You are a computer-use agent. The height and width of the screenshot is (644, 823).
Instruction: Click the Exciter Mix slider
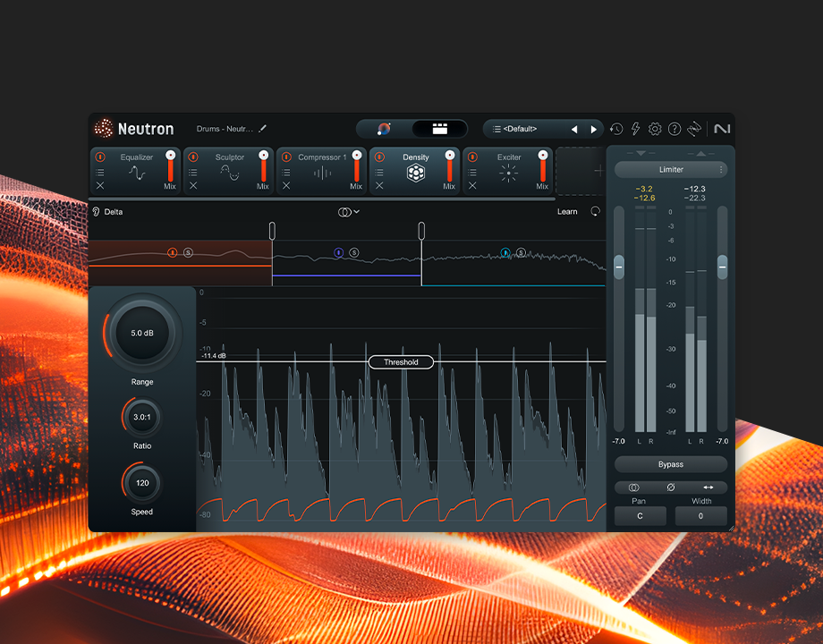[542, 166]
